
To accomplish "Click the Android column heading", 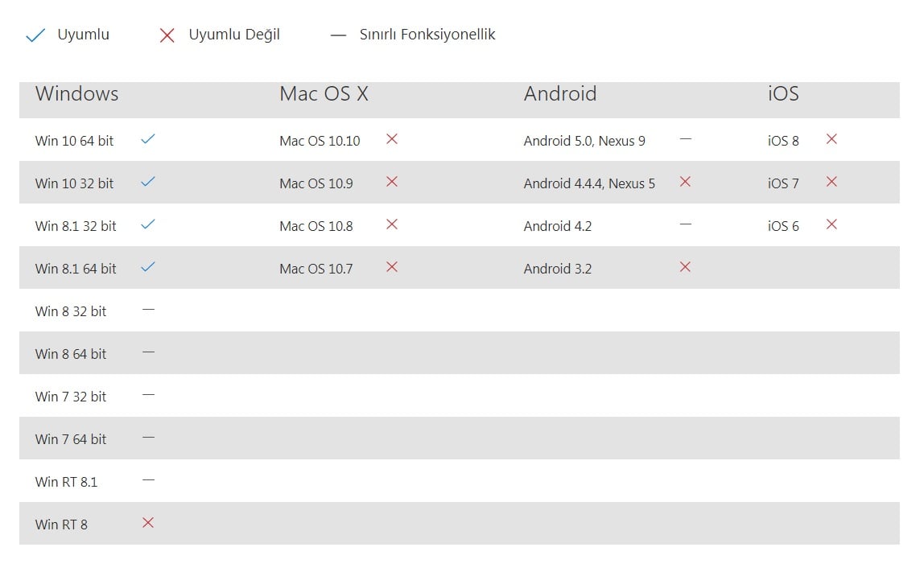I will click(x=560, y=93).
